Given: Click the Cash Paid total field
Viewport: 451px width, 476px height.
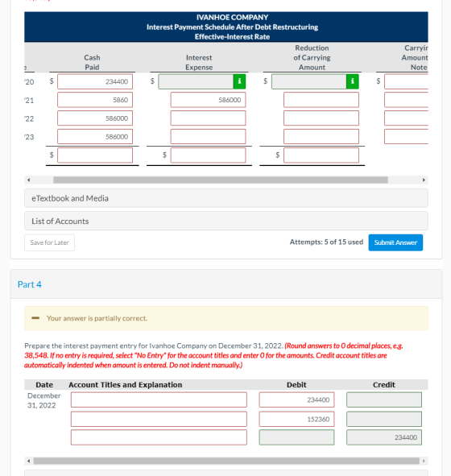Looking at the screenshot, I should pyautogui.click(x=95, y=155).
